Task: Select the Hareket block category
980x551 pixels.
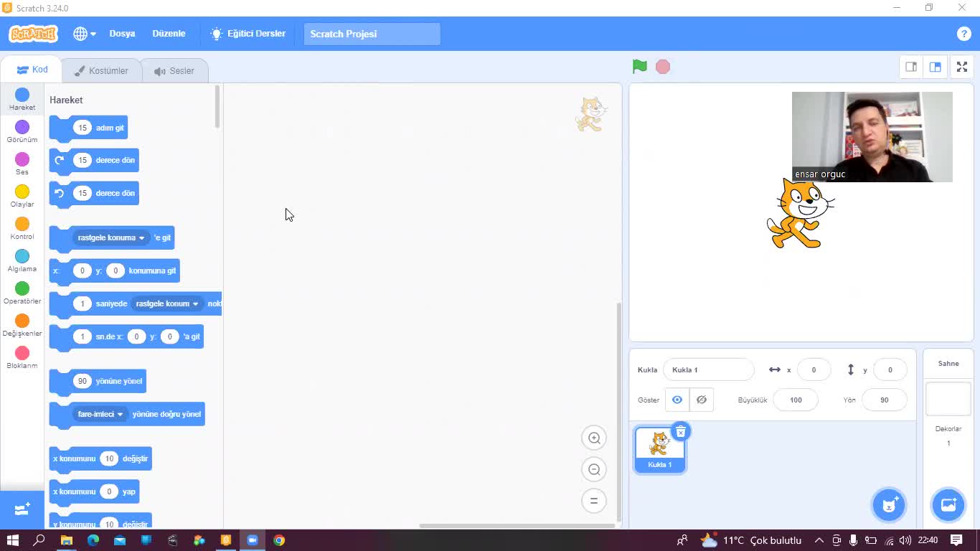Action: click(x=22, y=100)
